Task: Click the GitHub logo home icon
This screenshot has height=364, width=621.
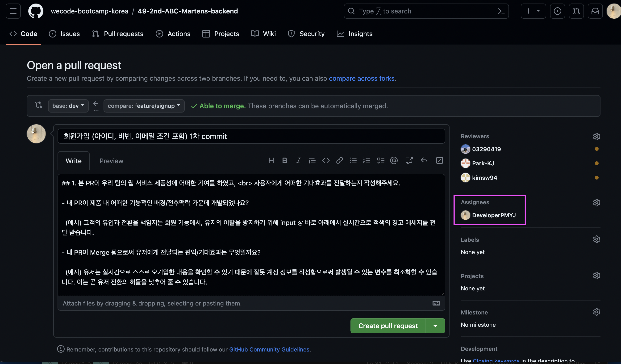Action: point(36,11)
